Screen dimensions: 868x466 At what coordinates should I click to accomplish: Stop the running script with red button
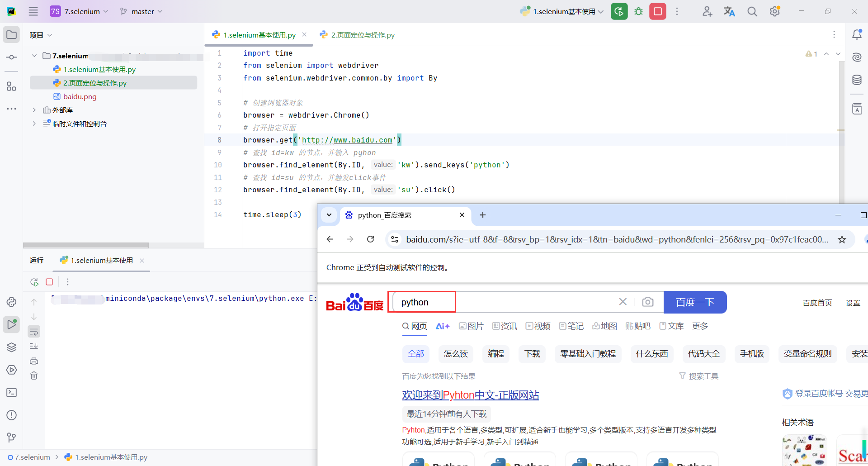(x=658, y=11)
